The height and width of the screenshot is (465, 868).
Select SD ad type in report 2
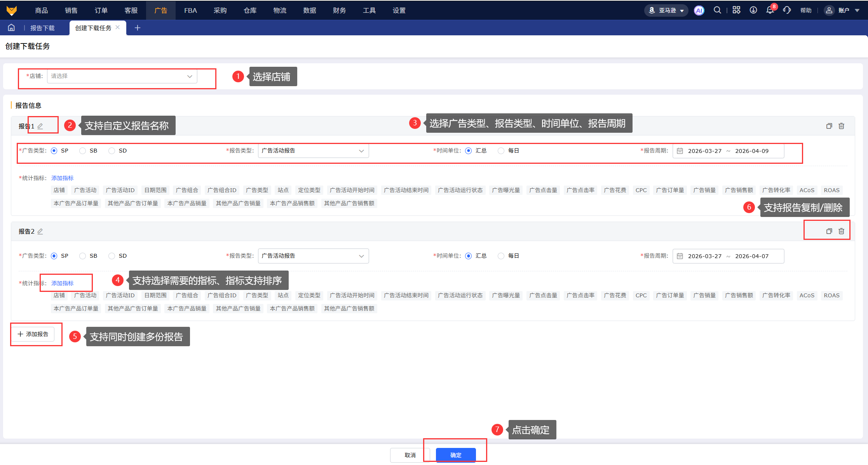pos(112,256)
